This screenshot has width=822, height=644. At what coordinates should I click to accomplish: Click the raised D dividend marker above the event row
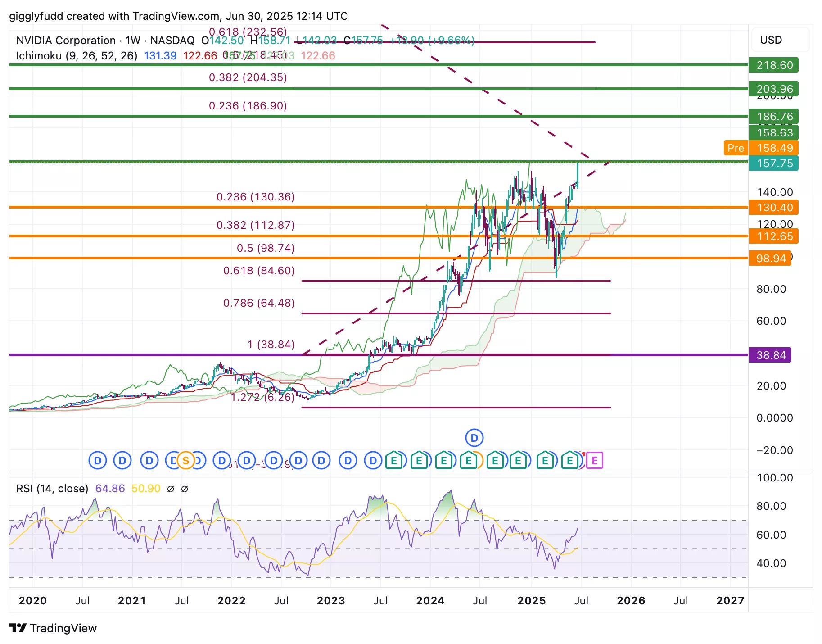tap(474, 438)
